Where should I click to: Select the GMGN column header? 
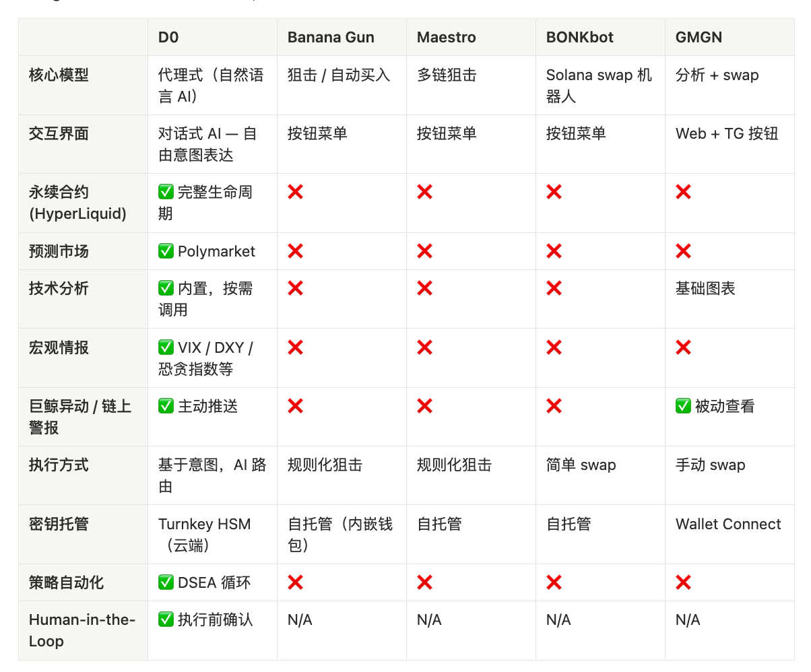point(699,37)
